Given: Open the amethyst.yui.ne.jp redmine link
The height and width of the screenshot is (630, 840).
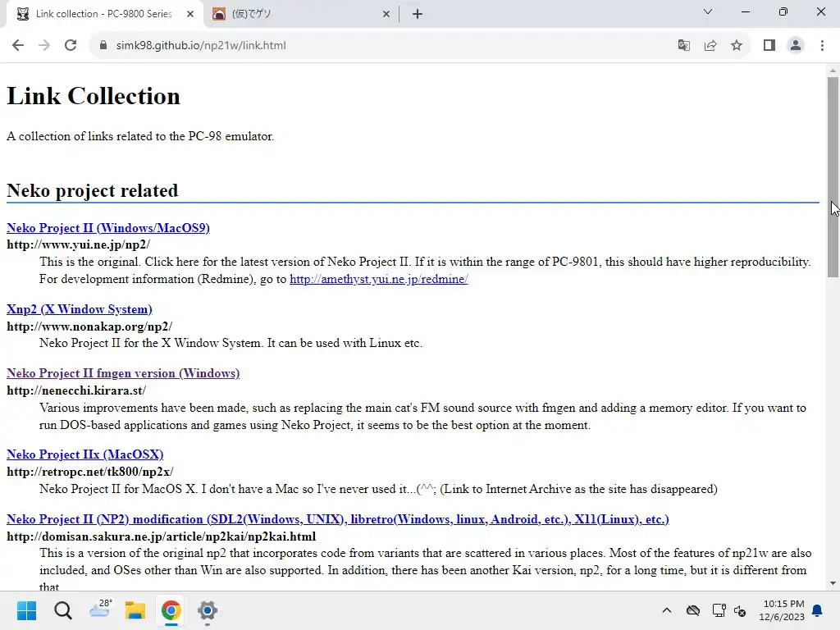Looking at the screenshot, I should pos(379,279).
